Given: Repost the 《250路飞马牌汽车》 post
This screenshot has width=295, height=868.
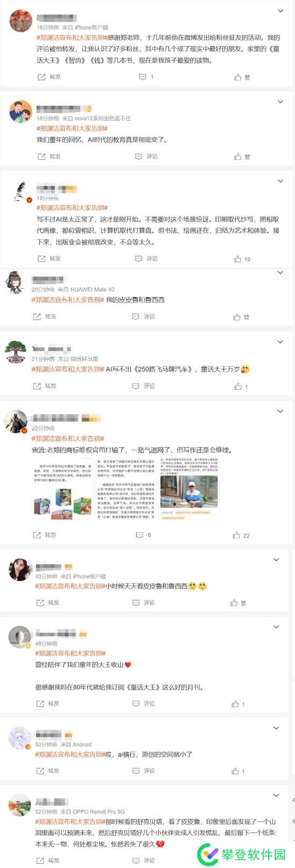Looking at the screenshot, I should tap(45, 386).
